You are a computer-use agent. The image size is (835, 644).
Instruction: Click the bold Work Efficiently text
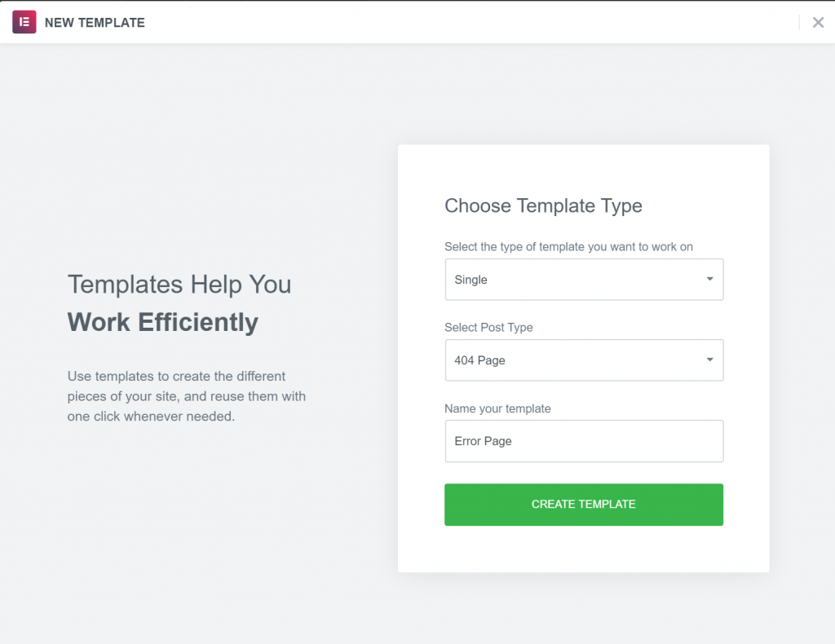point(163,322)
